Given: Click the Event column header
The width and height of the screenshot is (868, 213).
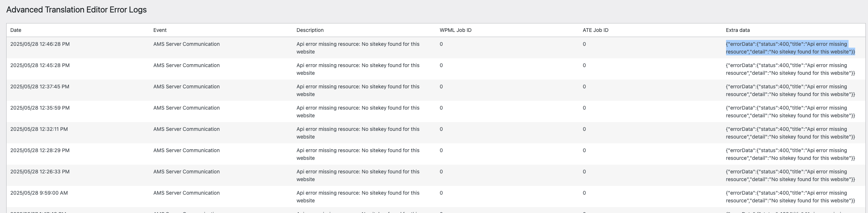Looking at the screenshot, I should pos(160,30).
